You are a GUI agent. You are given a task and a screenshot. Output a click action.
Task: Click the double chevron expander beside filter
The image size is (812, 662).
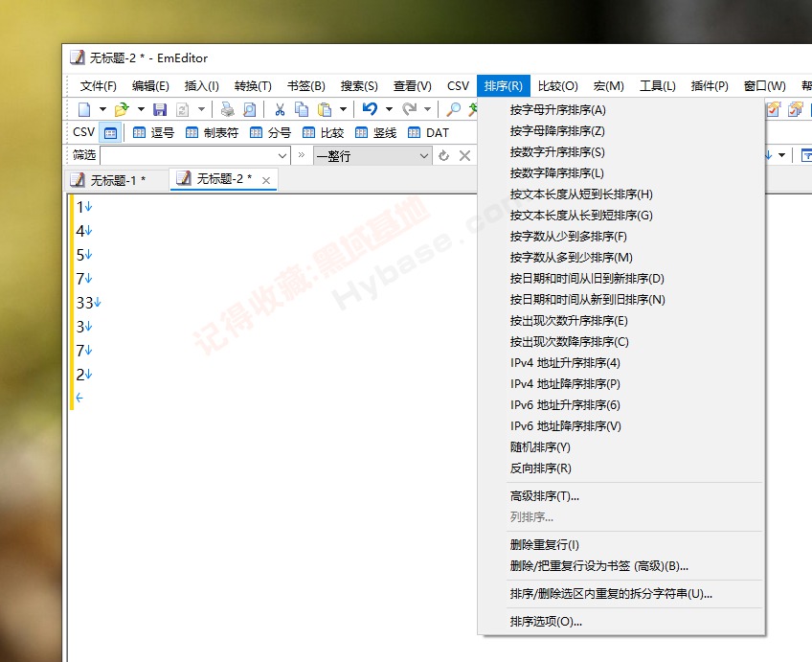click(302, 155)
